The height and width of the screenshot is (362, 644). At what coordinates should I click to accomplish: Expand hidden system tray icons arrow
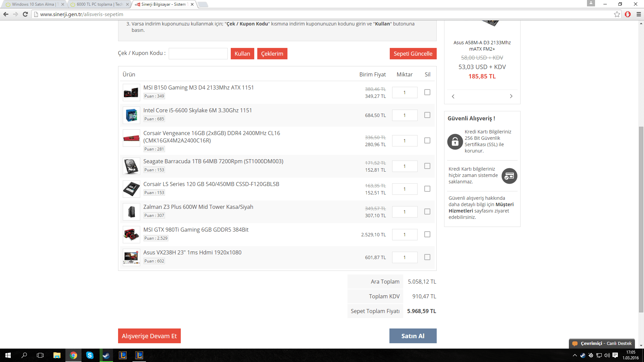pos(575,355)
